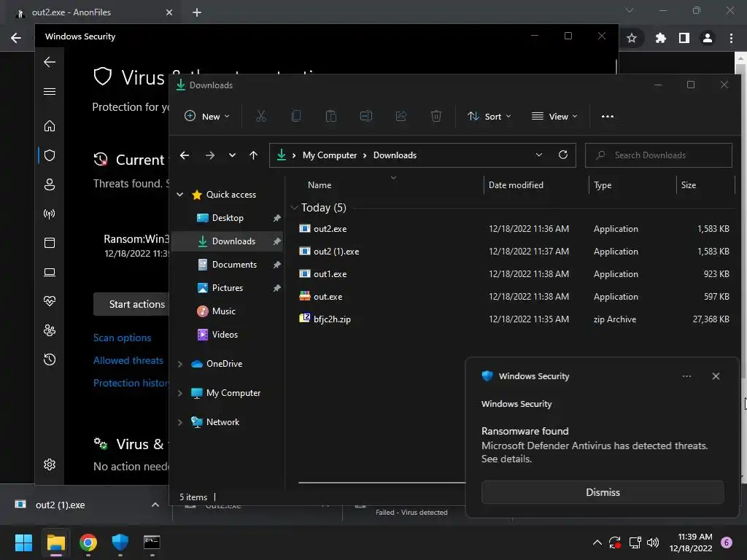Screen dimensions: 747x560
Task: Open Chrome side panel icon
Action: [684, 38]
